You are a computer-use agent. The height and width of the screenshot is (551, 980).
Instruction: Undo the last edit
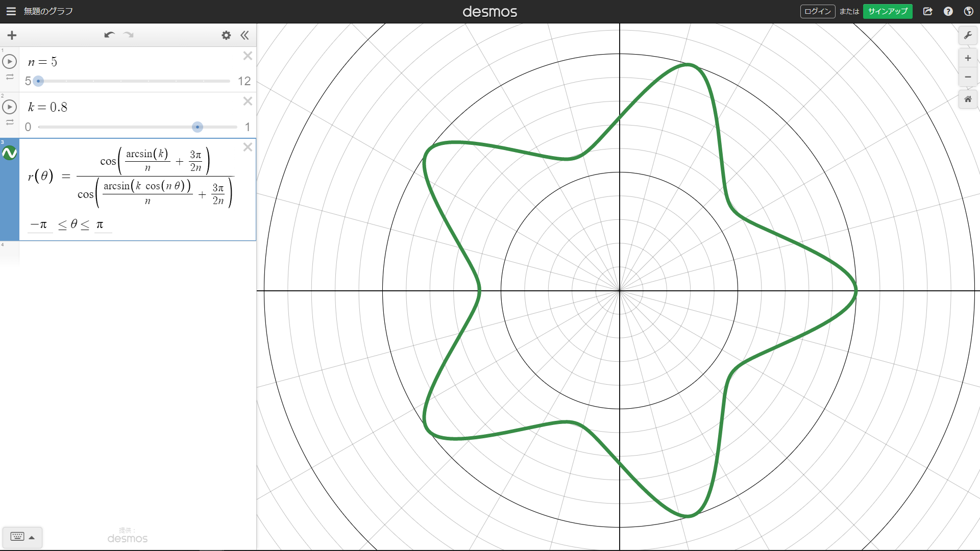[109, 35]
